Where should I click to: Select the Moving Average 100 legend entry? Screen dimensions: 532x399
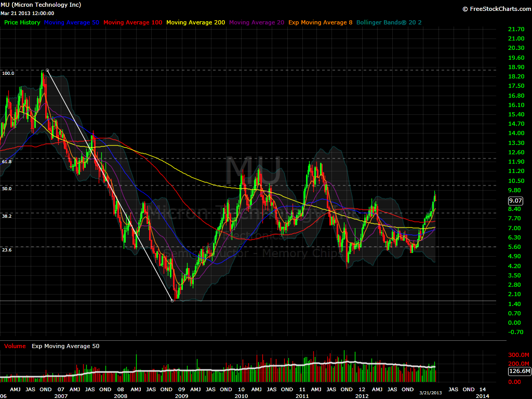tap(133, 22)
